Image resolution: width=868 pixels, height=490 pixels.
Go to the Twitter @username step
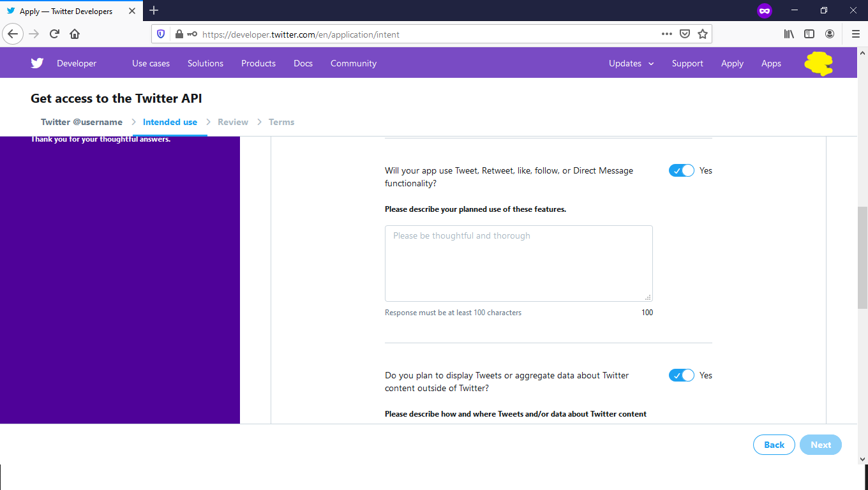[x=82, y=122]
